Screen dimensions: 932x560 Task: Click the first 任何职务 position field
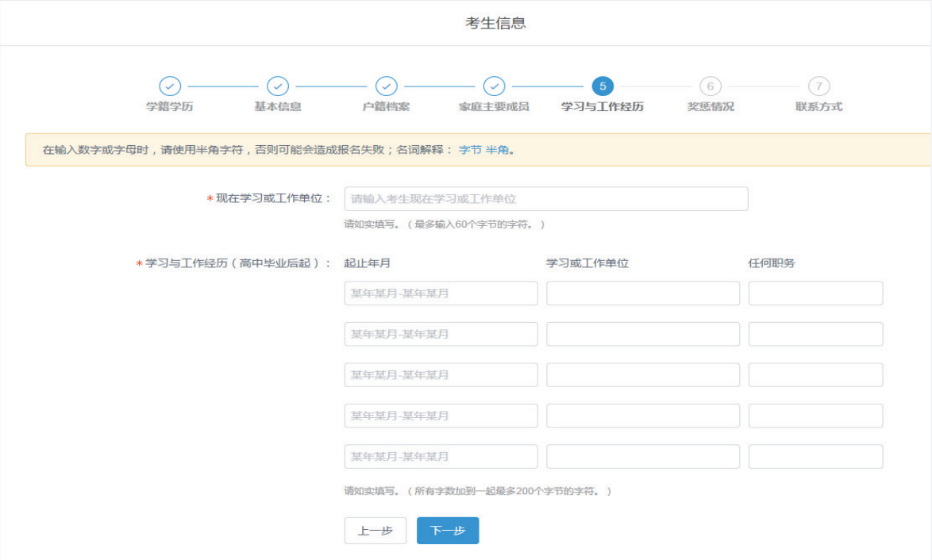[x=816, y=293]
